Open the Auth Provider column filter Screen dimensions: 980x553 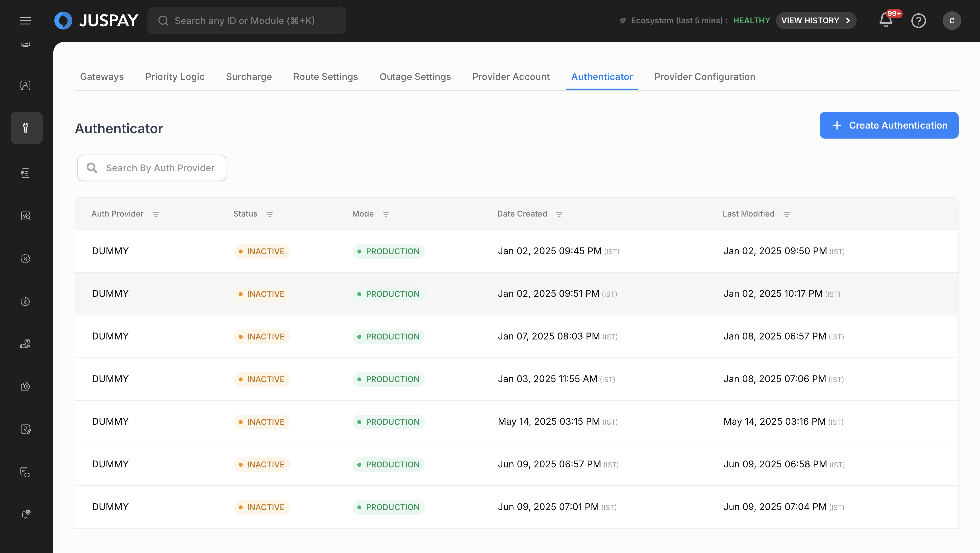156,214
